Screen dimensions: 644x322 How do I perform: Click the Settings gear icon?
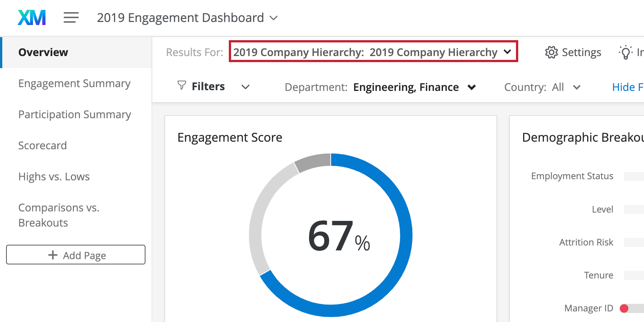click(x=551, y=52)
